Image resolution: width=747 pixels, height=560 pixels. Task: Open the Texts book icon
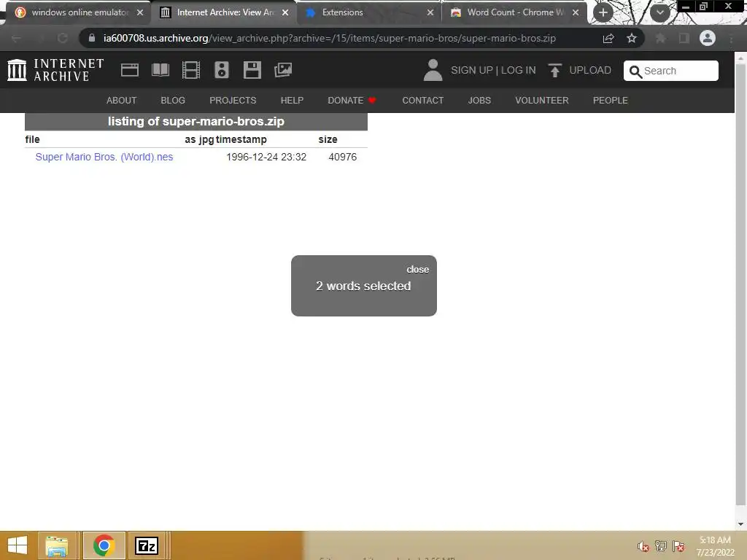[160, 70]
